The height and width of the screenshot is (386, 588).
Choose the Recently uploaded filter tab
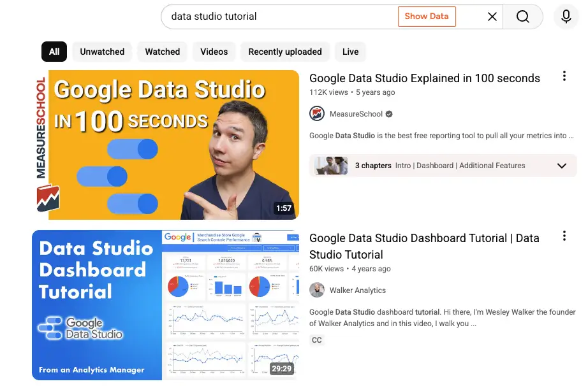285,52
